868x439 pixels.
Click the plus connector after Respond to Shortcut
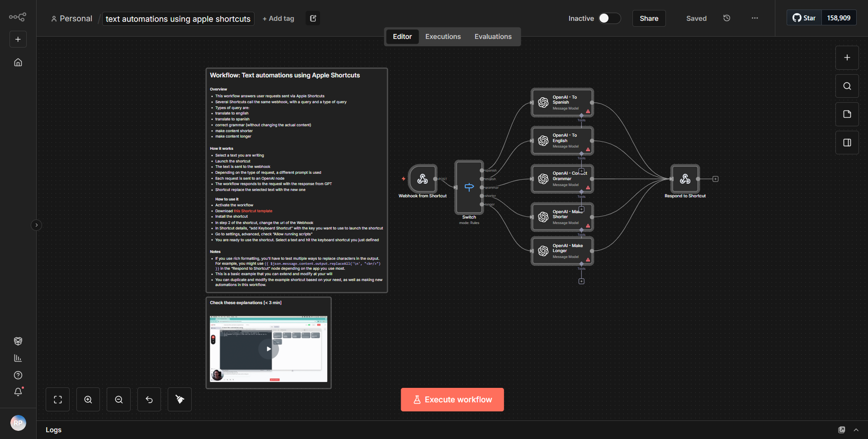click(715, 179)
